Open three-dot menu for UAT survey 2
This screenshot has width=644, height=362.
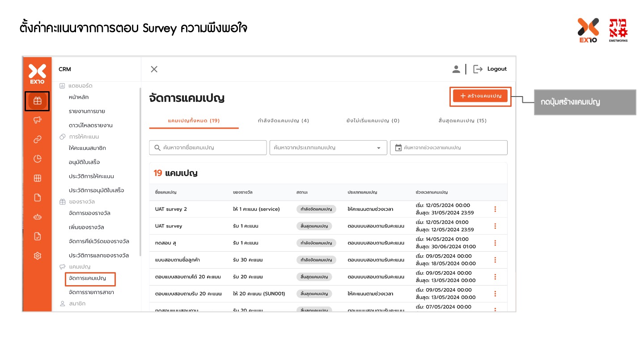click(x=495, y=209)
